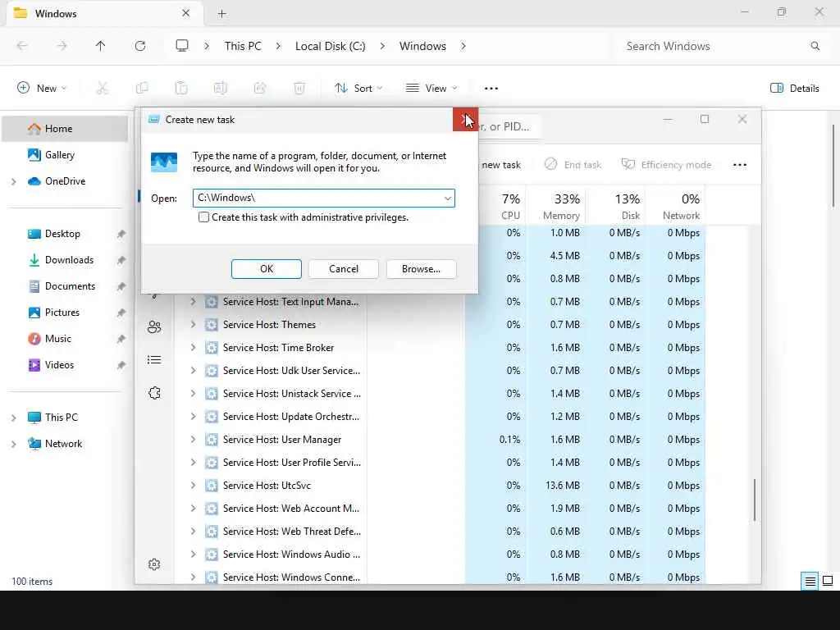Open Task Manager Settings gear icon
This screenshot has height=630, width=840.
click(154, 564)
